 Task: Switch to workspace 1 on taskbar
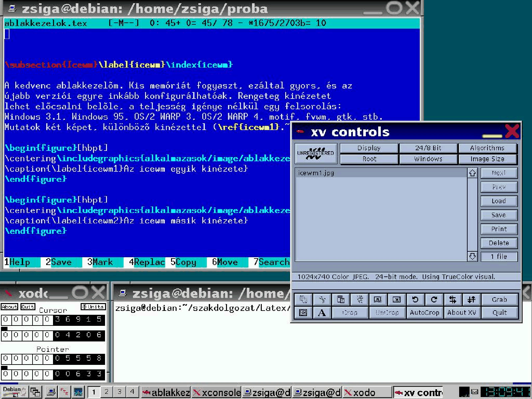point(94,392)
